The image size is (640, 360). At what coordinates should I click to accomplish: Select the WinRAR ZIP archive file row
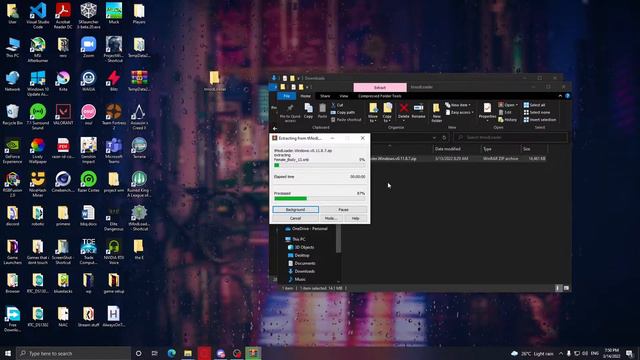458,158
